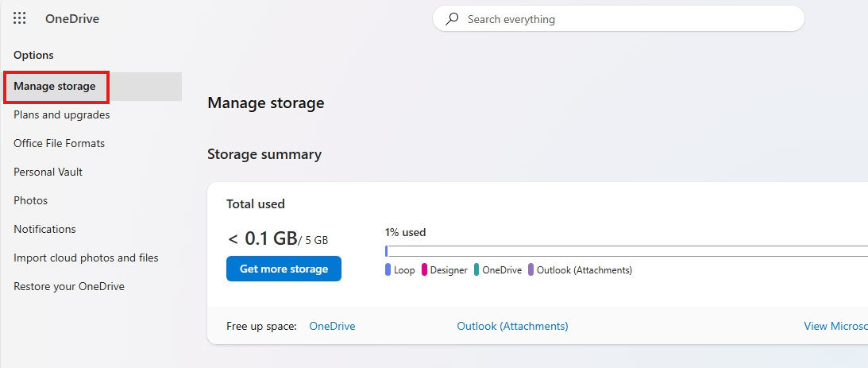Choose Import cloud photos and files

[86, 258]
